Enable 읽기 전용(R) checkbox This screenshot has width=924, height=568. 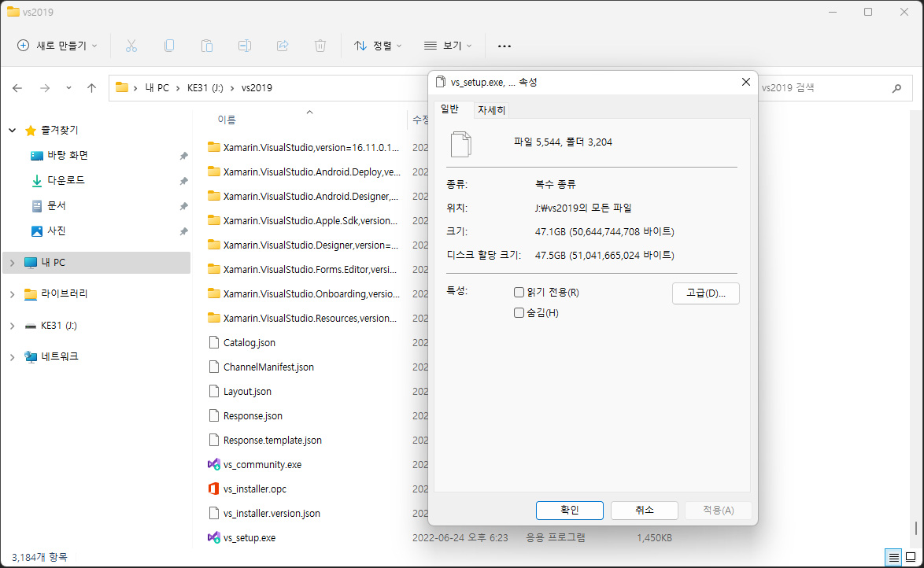click(519, 292)
